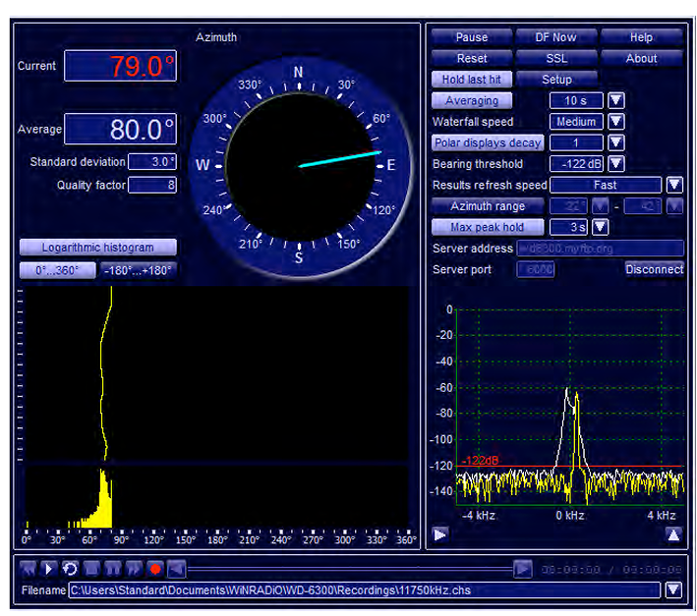Stop the recording playback

[90, 569]
